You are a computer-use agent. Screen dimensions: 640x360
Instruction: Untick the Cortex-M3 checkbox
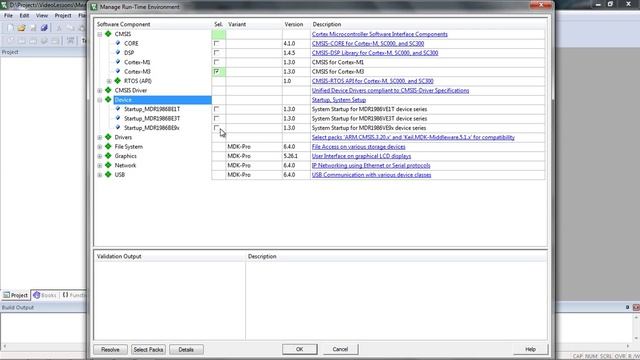(216, 71)
